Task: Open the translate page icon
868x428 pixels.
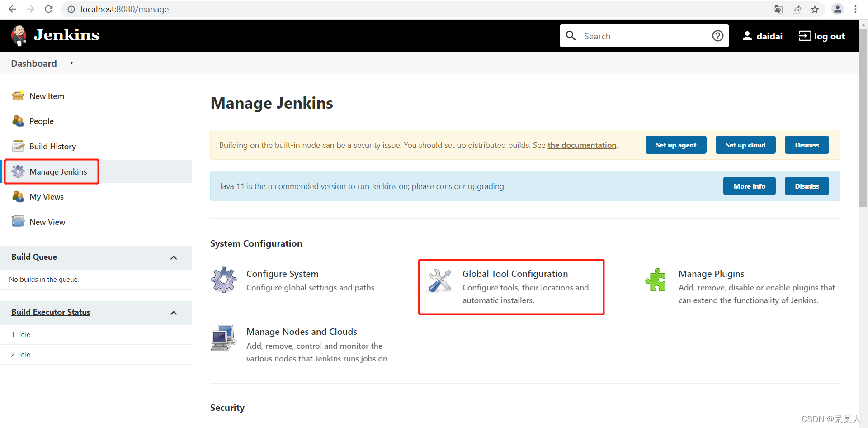Action: point(778,9)
